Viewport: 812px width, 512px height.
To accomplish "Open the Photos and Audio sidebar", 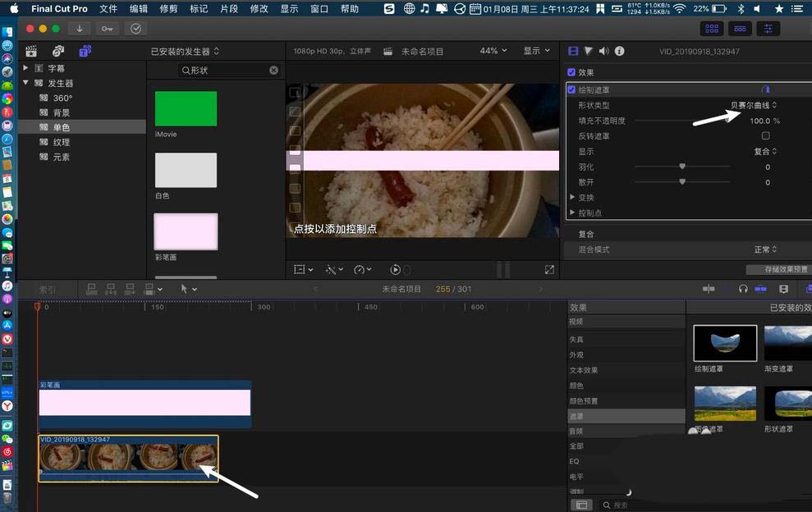I will tap(57, 51).
